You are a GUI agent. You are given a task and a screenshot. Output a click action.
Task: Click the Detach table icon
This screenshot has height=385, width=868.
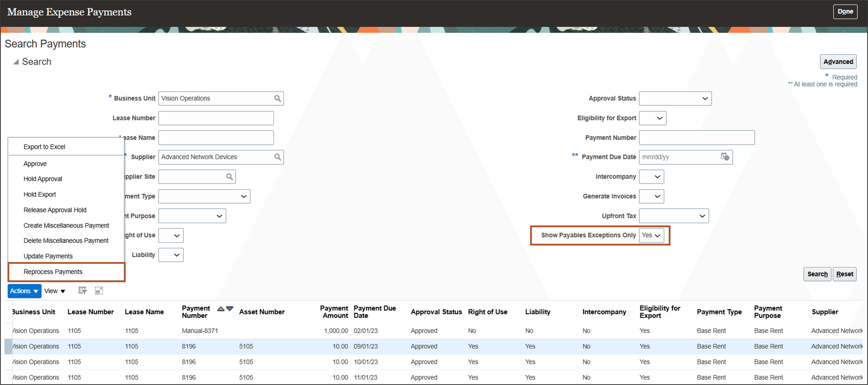coord(99,290)
